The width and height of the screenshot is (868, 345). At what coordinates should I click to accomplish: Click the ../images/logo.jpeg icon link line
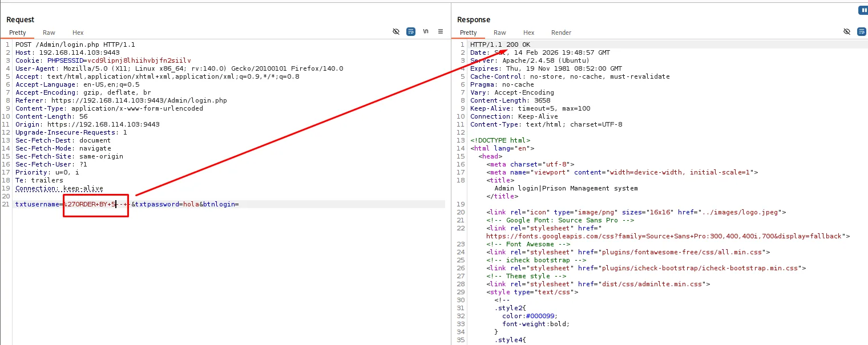pos(636,212)
